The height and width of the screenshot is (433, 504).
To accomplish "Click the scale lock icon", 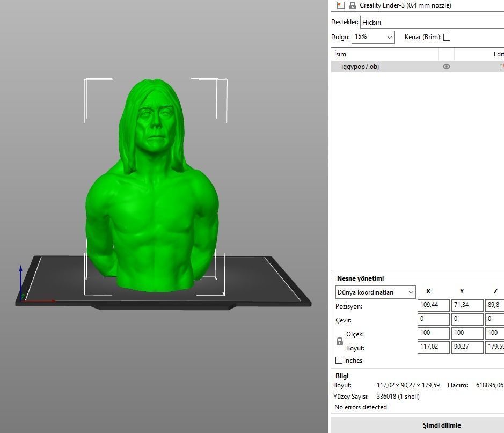I will point(339,341).
